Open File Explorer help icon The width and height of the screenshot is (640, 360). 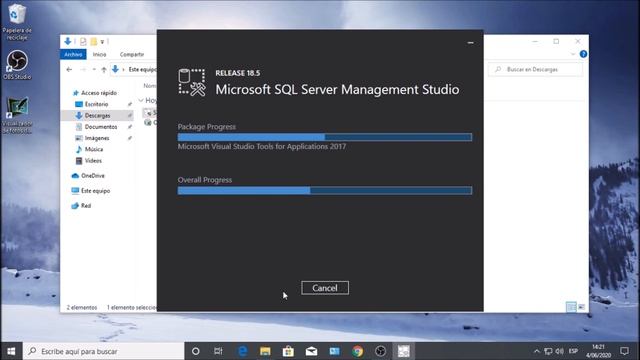tap(583, 54)
